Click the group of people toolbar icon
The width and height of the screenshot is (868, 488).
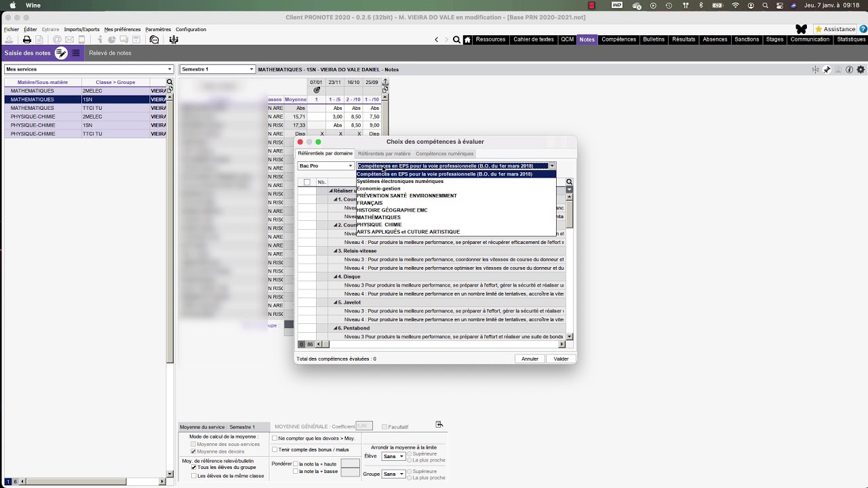pyautogui.click(x=174, y=40)
